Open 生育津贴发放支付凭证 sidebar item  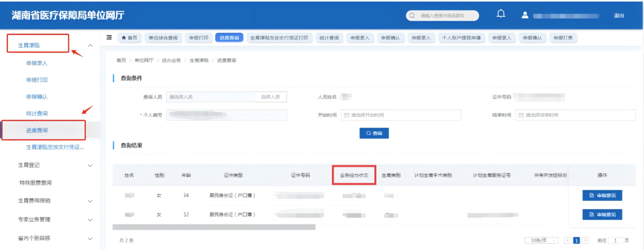[55, 147]
